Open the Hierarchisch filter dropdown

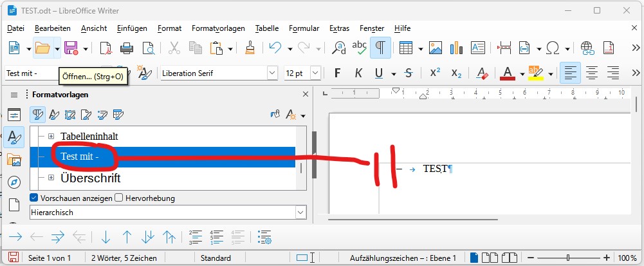click(x=301, y=213)
